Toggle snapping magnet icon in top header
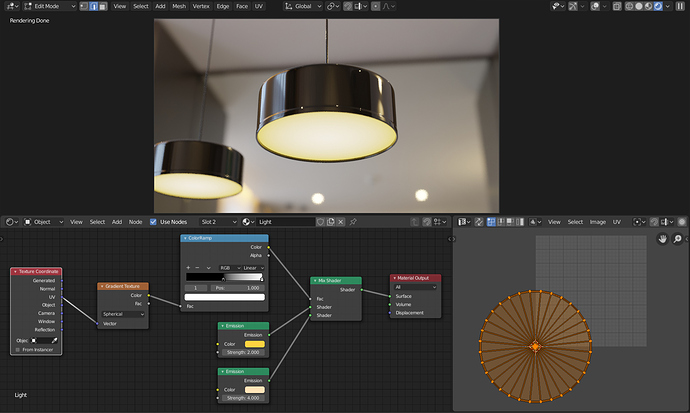 [348, 6]
